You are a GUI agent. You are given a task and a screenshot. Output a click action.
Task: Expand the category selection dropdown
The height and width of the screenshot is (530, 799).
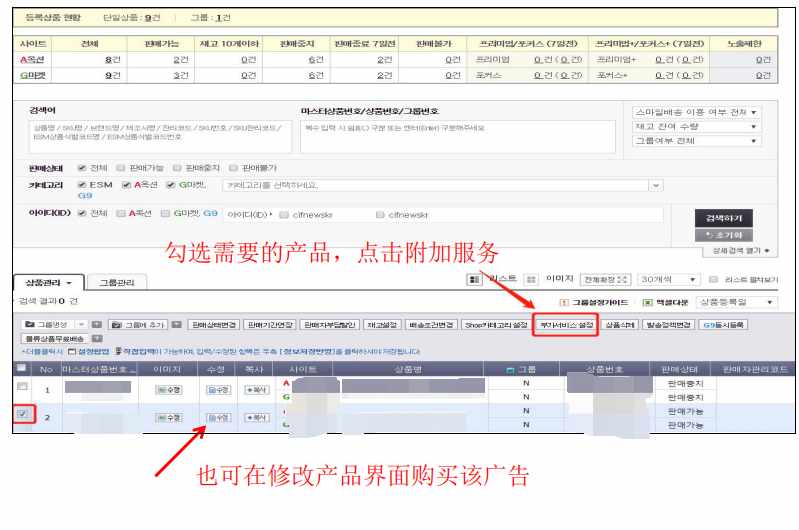[656, 186]
